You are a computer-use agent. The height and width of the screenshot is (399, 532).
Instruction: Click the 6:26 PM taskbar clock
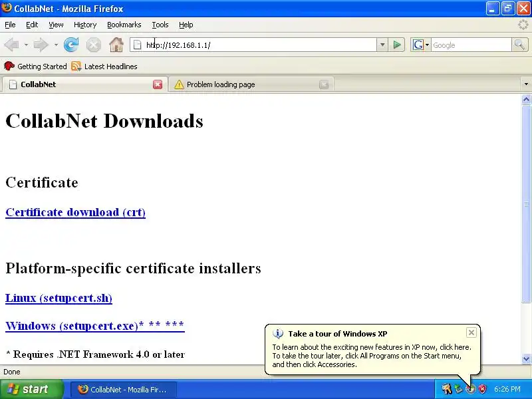(x=507, y=389)
